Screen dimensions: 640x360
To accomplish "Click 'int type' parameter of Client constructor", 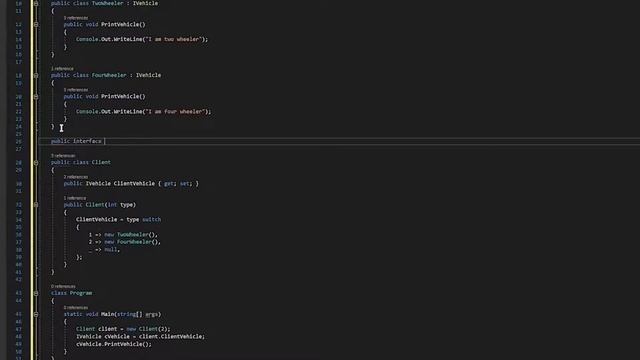I will pyautogui.click(x=120, y=205).
